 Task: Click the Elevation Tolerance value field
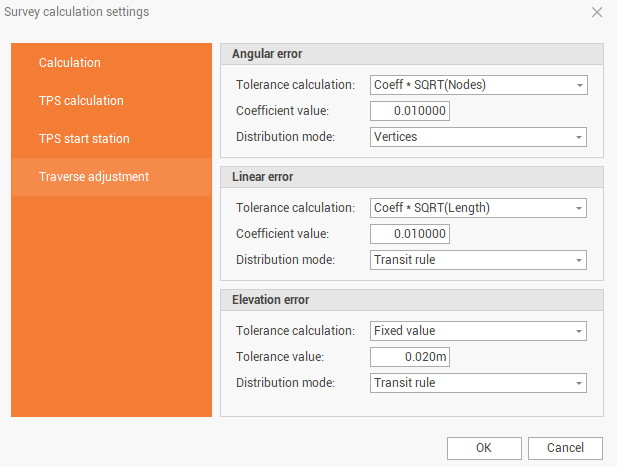410,357
